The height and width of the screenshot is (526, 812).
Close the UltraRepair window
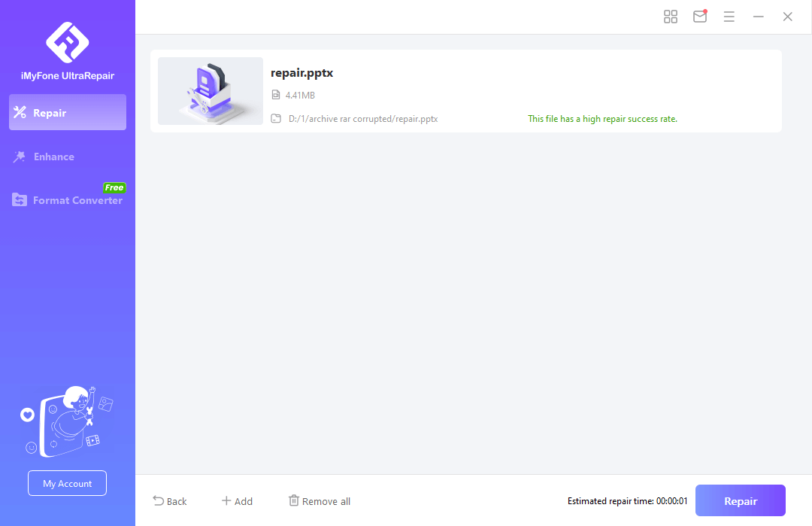point(787,17)
